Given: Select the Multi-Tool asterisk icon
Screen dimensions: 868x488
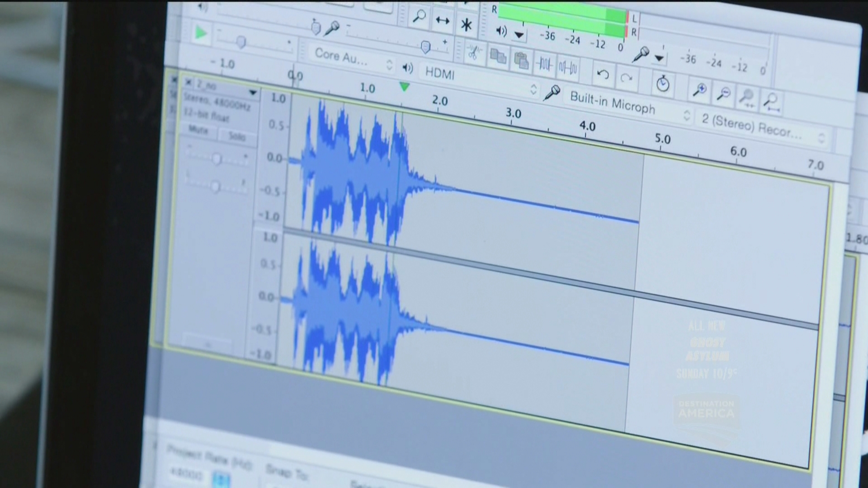Looking at the screenshot, I should (466, 24).
